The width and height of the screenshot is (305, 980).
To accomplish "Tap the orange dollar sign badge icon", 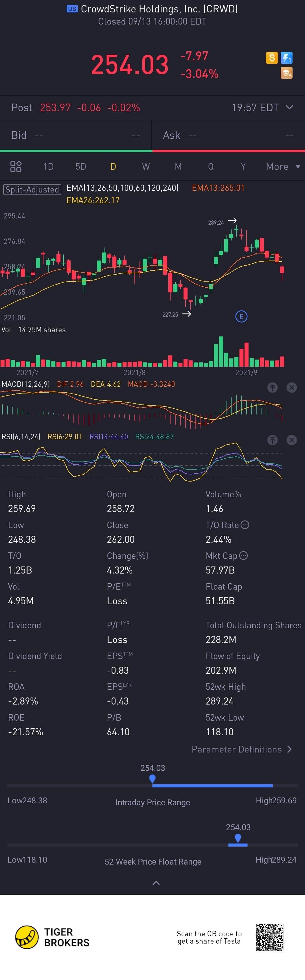I will tap(271, 58).
